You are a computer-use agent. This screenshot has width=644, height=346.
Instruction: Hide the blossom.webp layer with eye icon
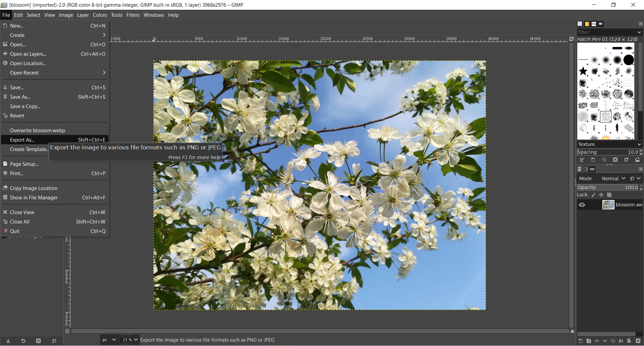point(582,205)
